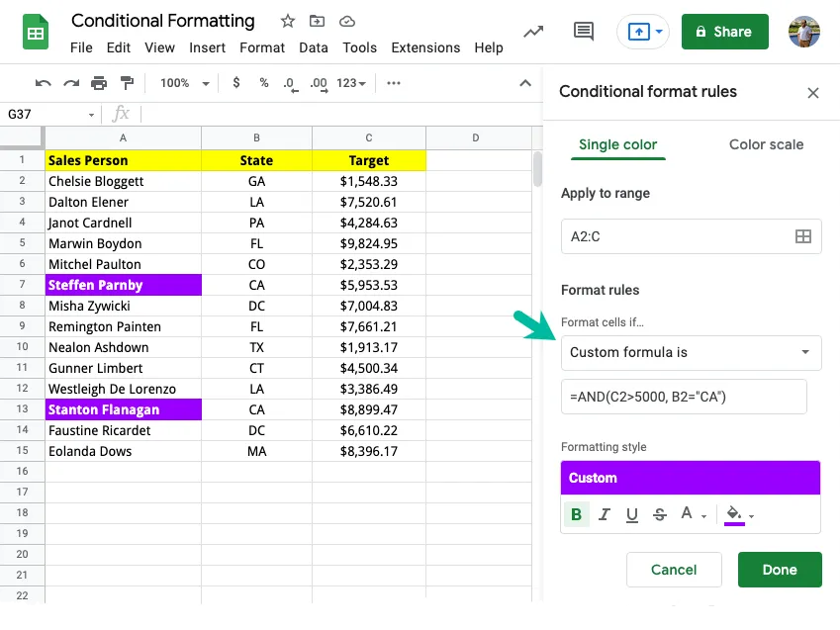
Task: Decrease decimal places using the .0 icon
Action: [289, 83]
